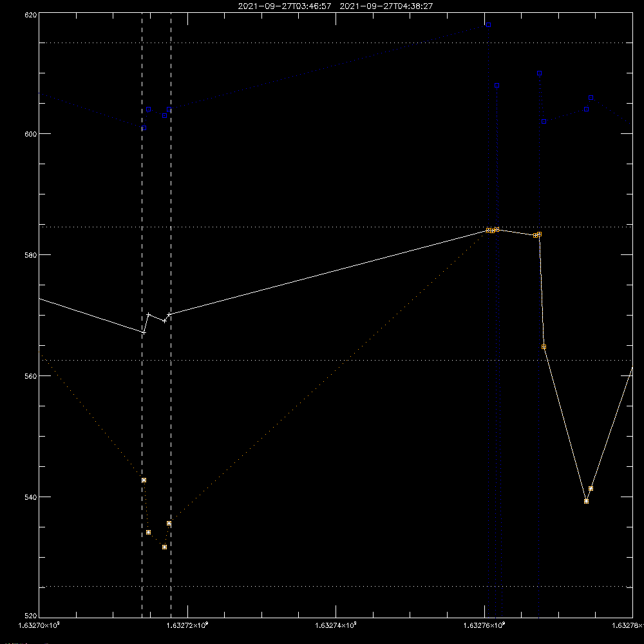Click the y-axis label 600
Screen dimensions: 644x644
[x=31, y=134]
